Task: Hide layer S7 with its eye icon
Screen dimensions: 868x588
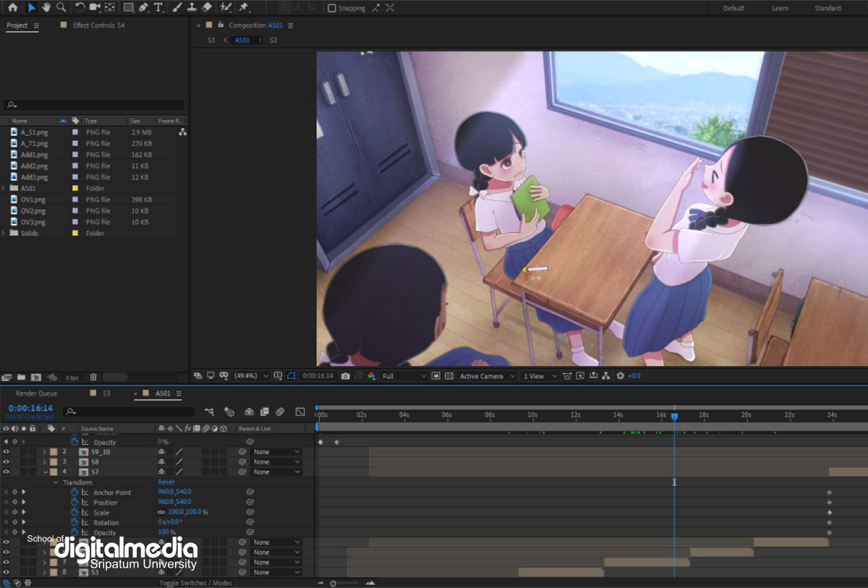Action: pyautogui.click(x=7, y=472)
